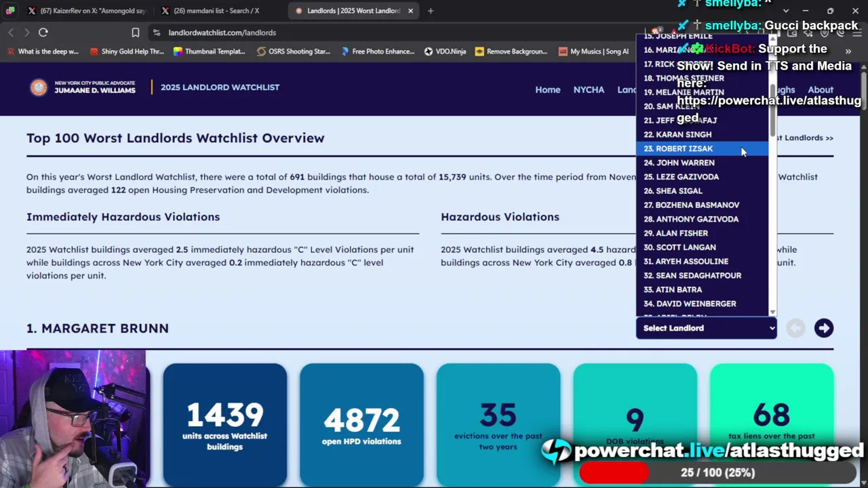868x488 pixels.
Task: Click the greyed-out previous landlord arrow
Action: tap(796, 328)
